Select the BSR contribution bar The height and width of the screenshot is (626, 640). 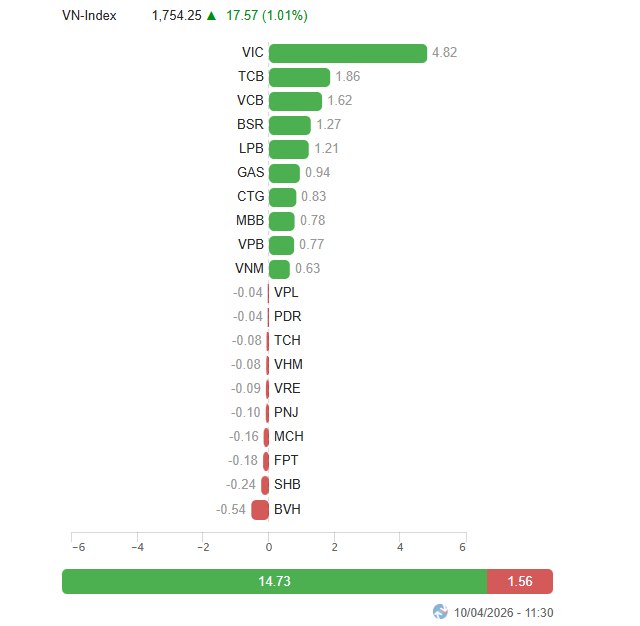[290, 125]
